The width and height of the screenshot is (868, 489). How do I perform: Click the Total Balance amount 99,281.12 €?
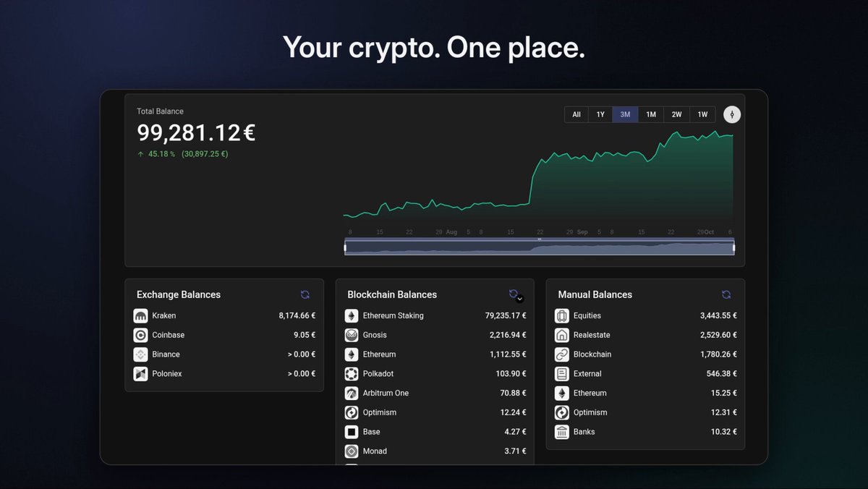coord(196,133)
